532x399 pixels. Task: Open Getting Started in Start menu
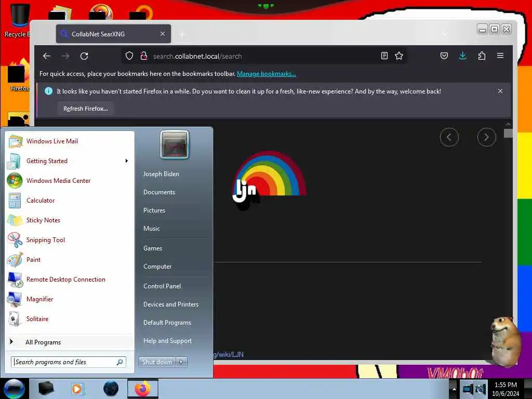tap(70, 161)
